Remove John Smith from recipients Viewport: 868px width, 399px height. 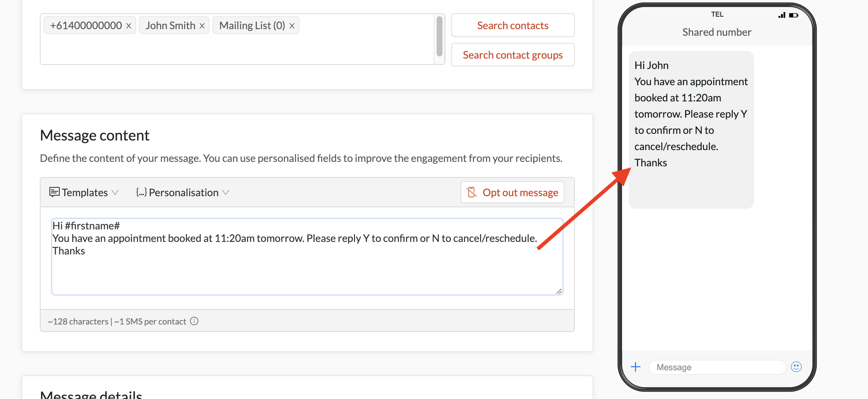(202, 25)
